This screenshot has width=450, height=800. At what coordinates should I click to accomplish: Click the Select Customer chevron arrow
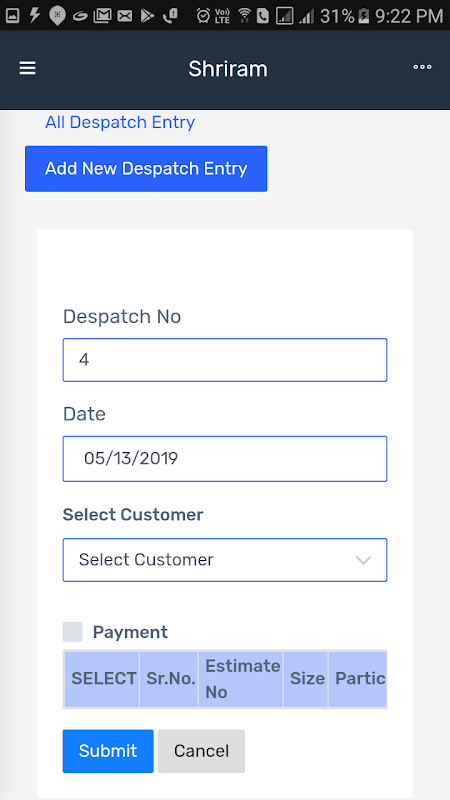363,560
